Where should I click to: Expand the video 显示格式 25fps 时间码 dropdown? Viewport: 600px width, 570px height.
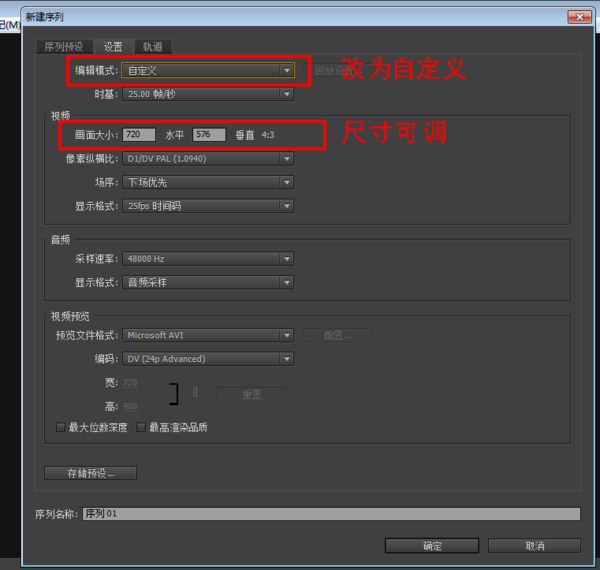[208, 206]
